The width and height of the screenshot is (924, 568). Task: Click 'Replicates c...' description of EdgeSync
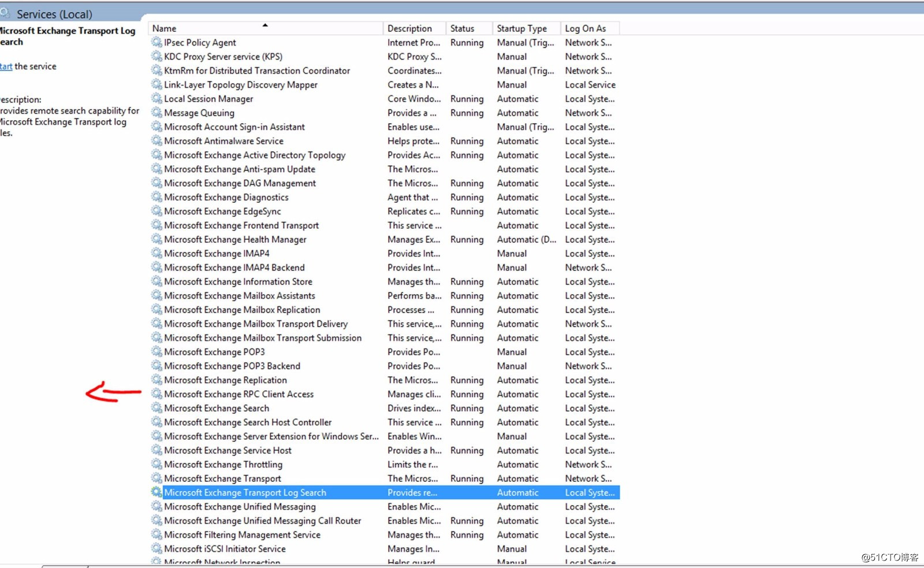413,211
